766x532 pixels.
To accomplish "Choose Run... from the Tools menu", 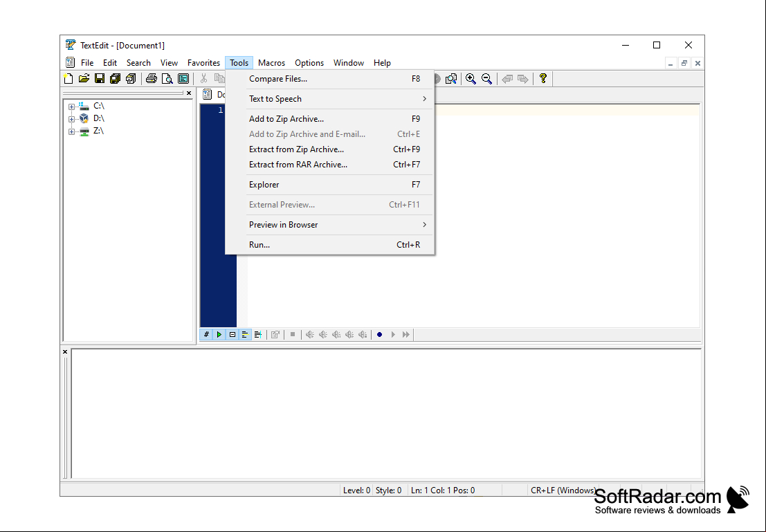I will click(330, 245).
